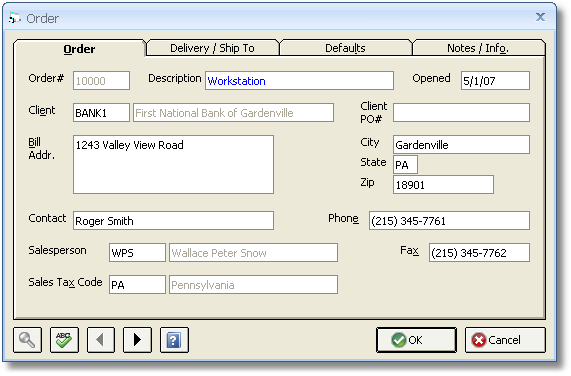Screen dimensions: 571x376
Task: Click the Cancel button
Action: click(505, 340)
